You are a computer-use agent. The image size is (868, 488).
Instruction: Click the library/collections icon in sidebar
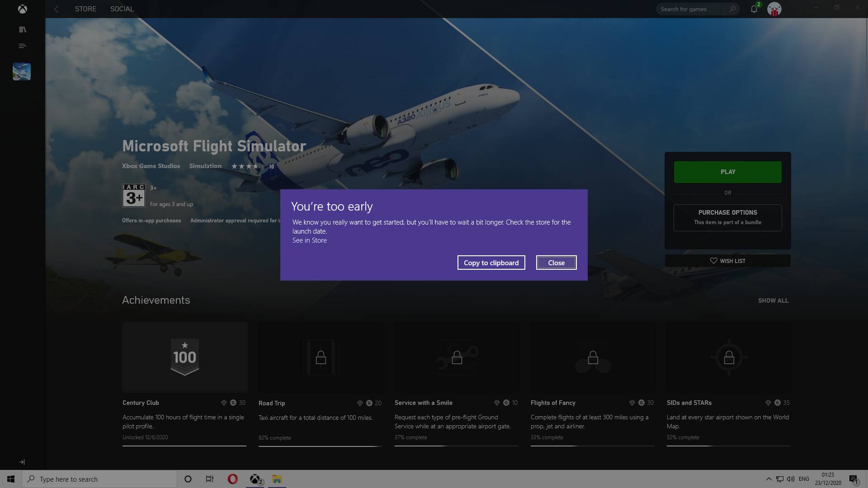[x=22, y=29]
